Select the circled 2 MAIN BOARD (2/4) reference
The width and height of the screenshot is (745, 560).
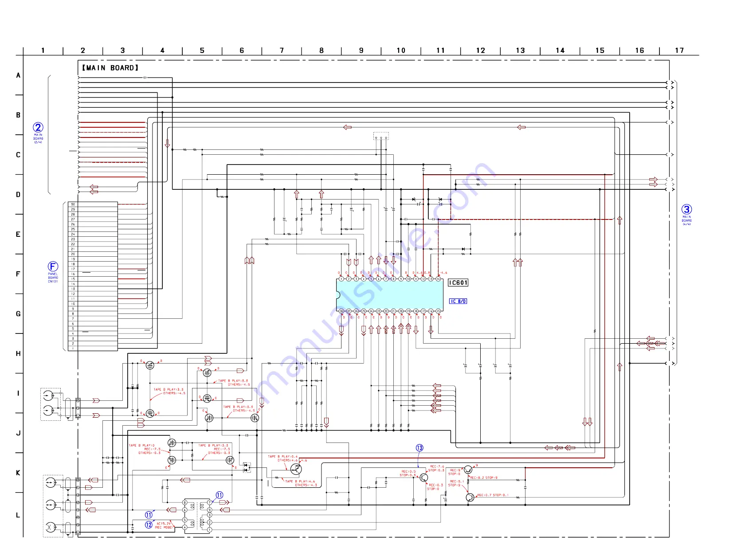[x=38, y=133]
